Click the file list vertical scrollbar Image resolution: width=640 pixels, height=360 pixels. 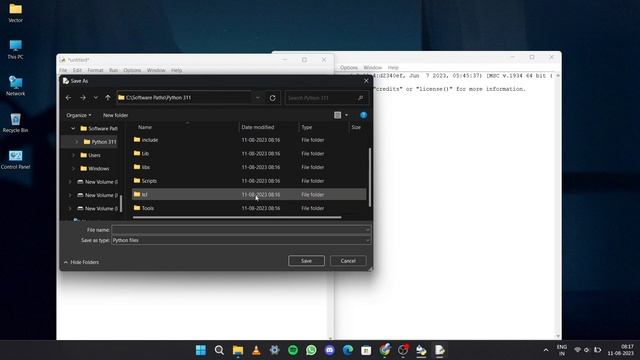click(370, 177)
